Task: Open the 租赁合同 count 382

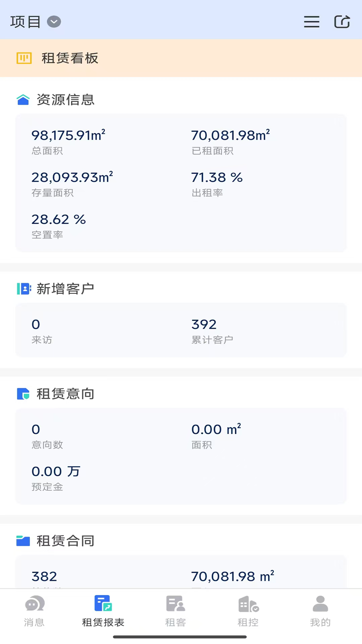Action: click(44, 577)
